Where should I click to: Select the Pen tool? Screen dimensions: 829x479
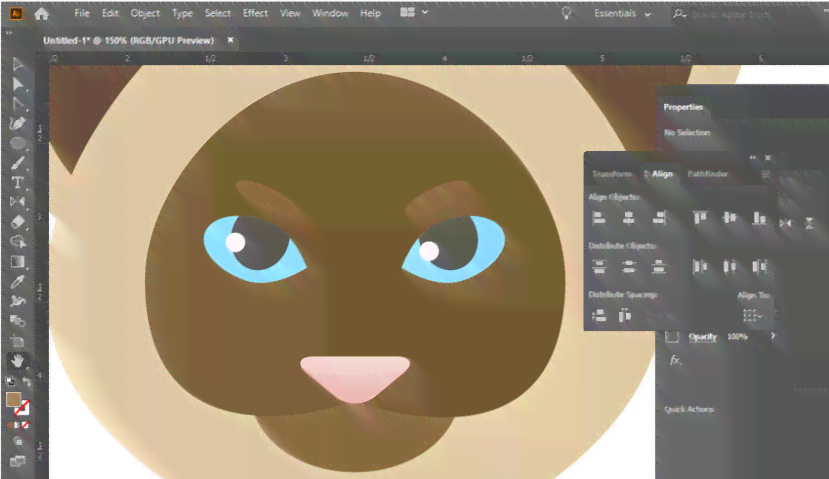(x=17, y=123)
